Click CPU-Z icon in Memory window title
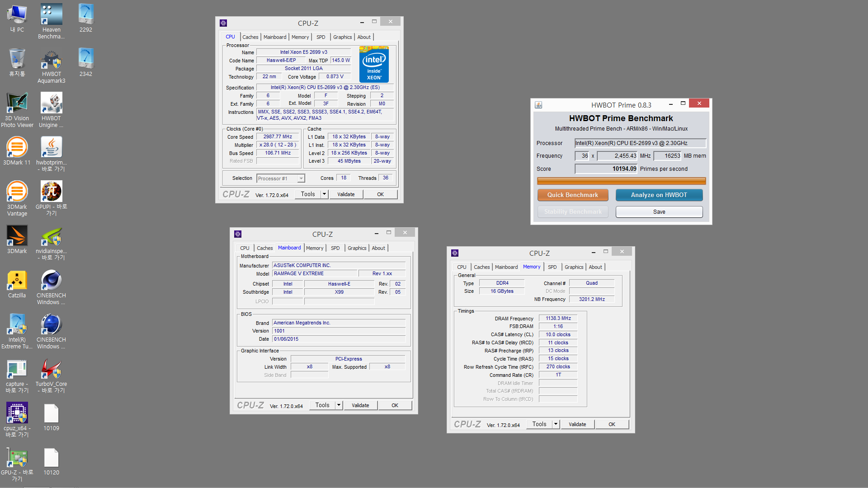Screen dimensions: 868x488 (455, 253)
